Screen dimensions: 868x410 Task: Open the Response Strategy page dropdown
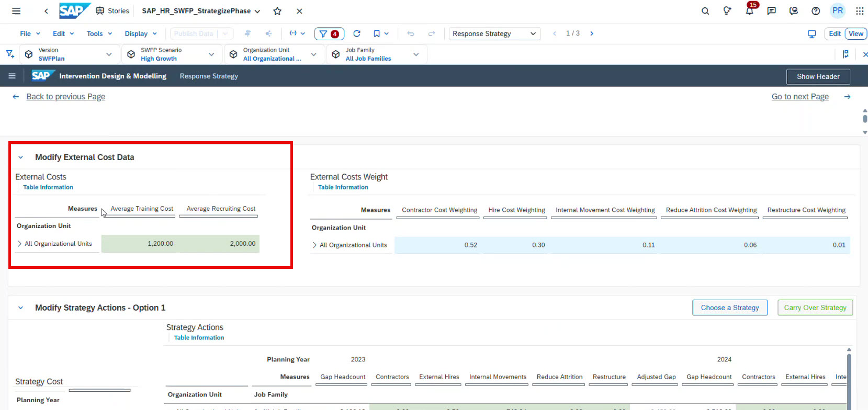[494, 33]
